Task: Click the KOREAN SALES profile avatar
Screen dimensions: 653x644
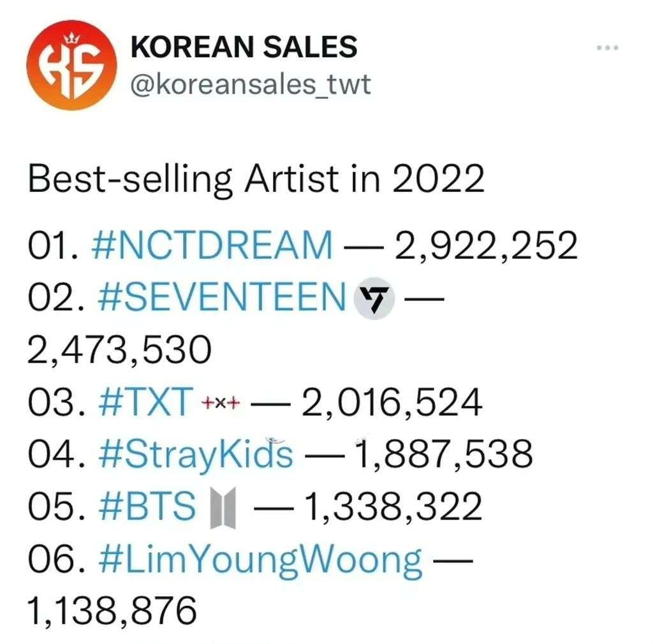Action: 72,62
